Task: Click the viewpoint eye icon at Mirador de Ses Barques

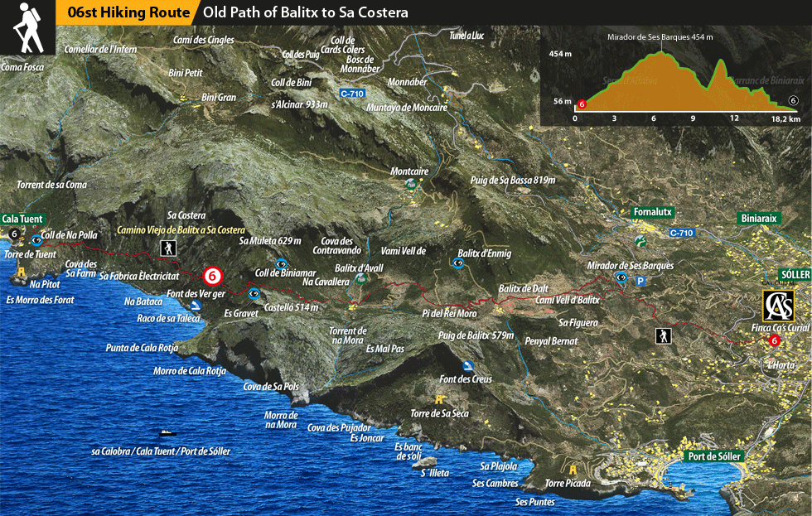Action: (621, 277)
